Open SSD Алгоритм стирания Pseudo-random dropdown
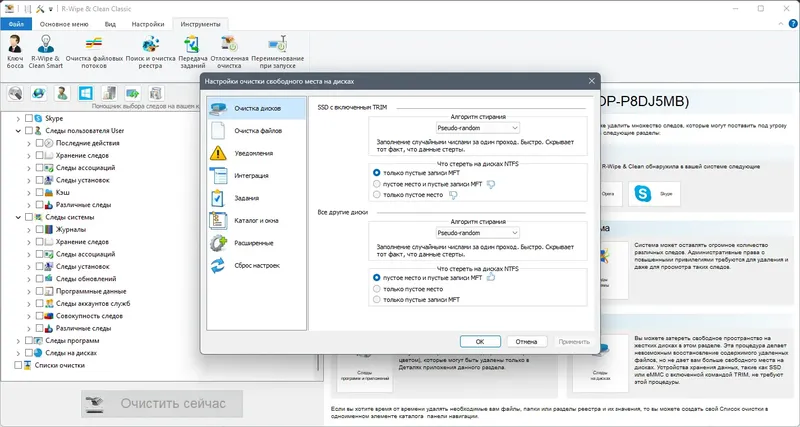 [478, 128]
